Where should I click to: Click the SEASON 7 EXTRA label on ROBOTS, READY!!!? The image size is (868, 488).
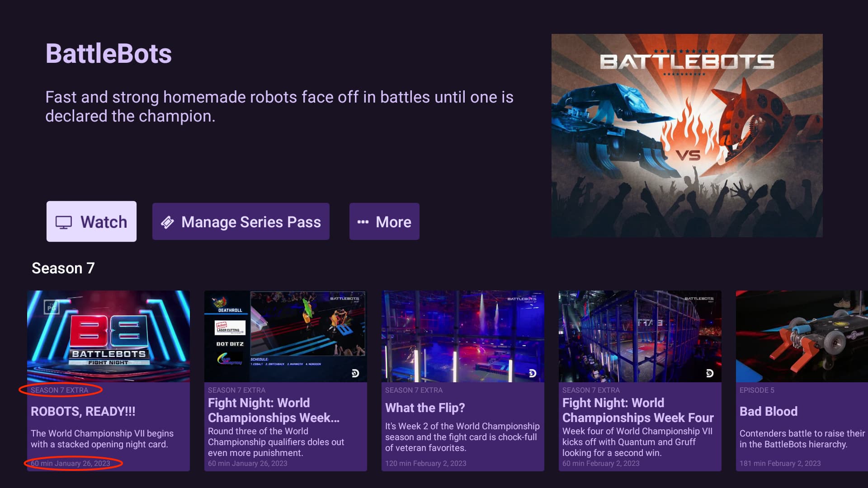pos(60,390)
